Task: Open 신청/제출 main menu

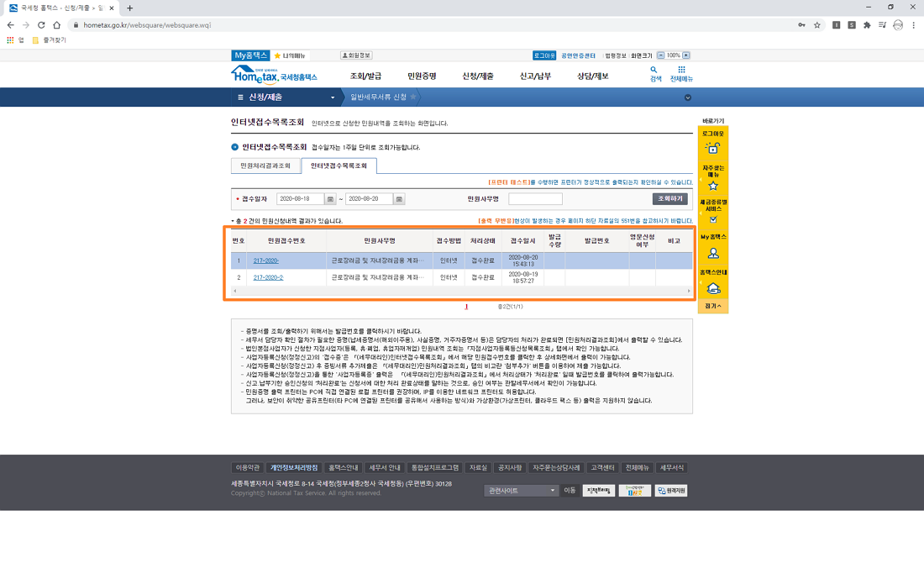Action: click(478, 76)
